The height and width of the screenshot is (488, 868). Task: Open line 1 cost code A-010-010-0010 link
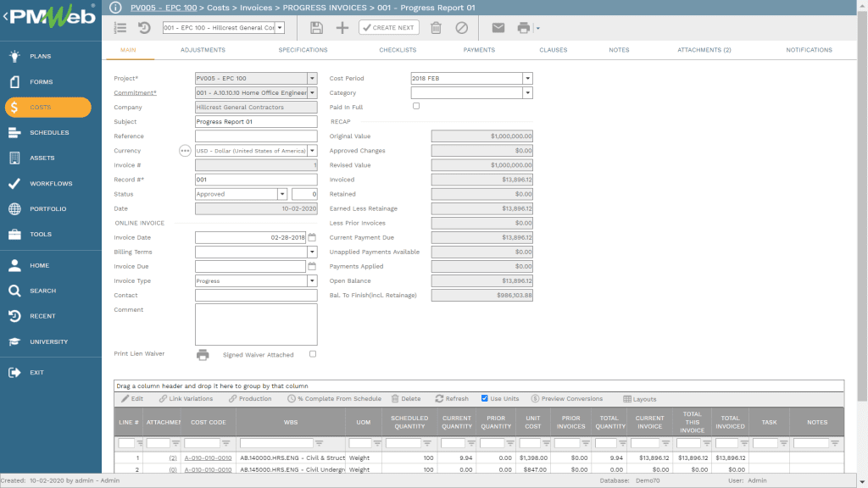209,458
